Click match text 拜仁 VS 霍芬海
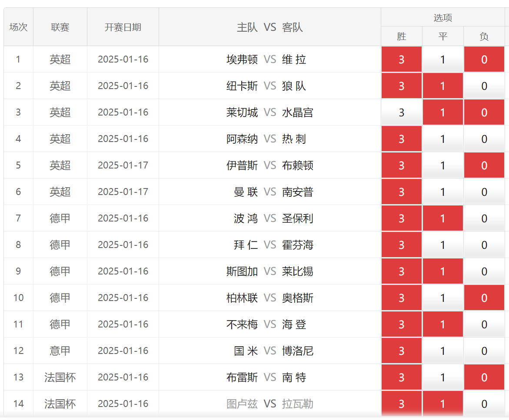Viewport: 509px width, 420px height. (x=274, y=245)
